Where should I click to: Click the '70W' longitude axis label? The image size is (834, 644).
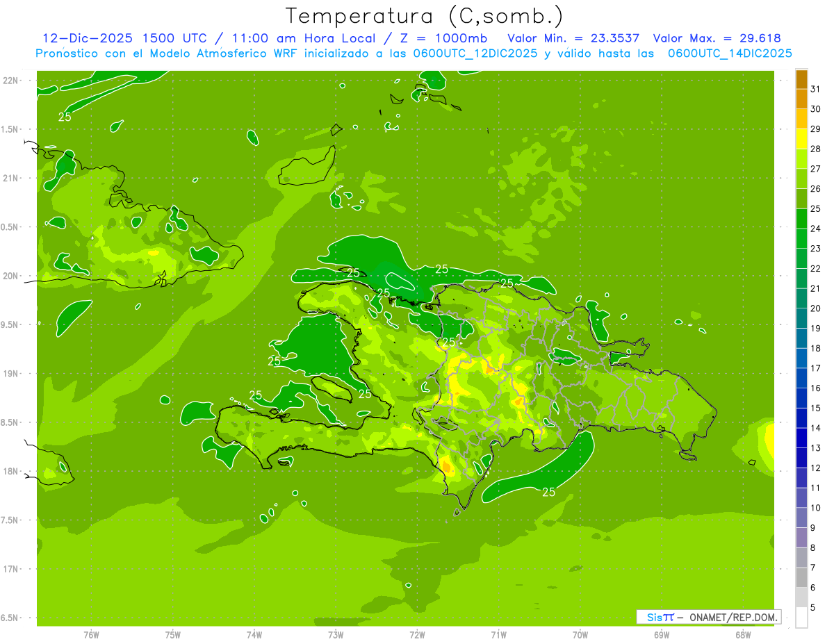click(x=580, y=635)
